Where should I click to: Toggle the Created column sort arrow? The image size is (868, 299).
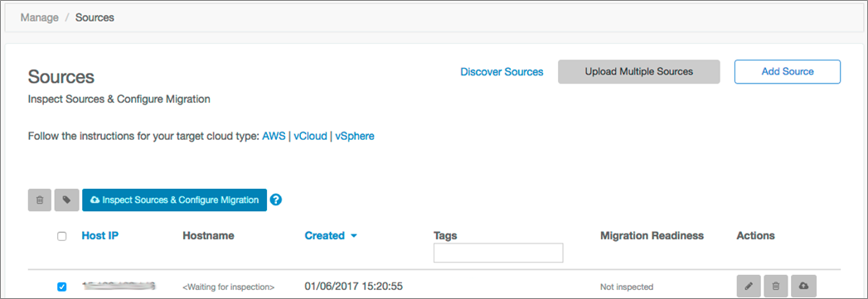click(354, 236)
